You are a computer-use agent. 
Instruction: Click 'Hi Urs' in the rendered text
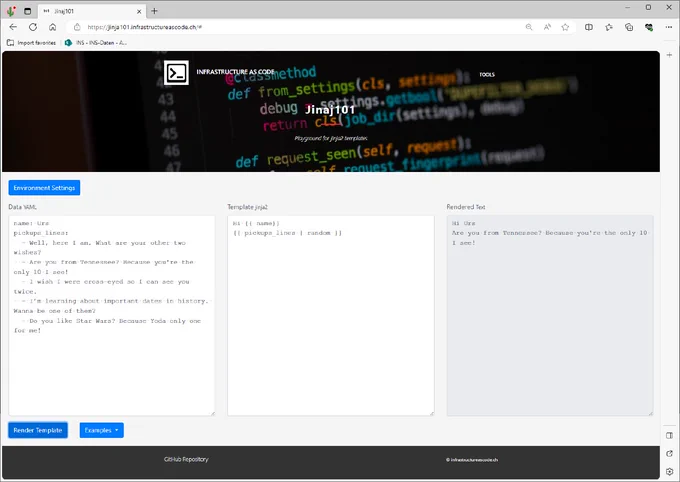pos(464,223)
